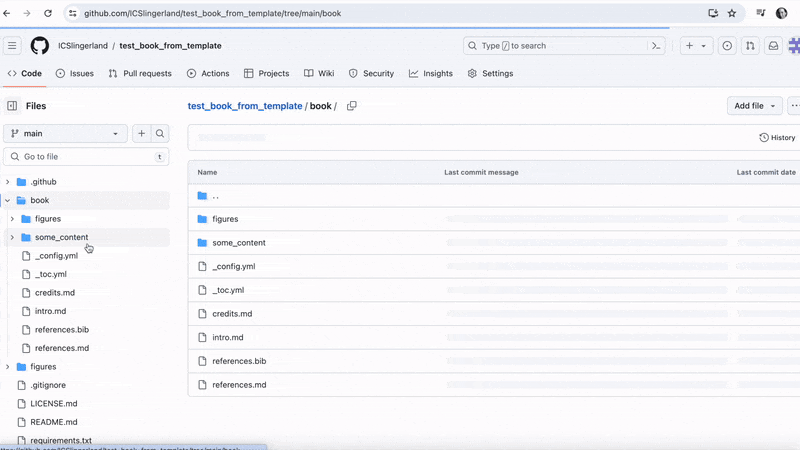Open the Add file dropdown
The width and height of the screenshot is (800, 450).
pyautogui.click(x=754, y=106)
